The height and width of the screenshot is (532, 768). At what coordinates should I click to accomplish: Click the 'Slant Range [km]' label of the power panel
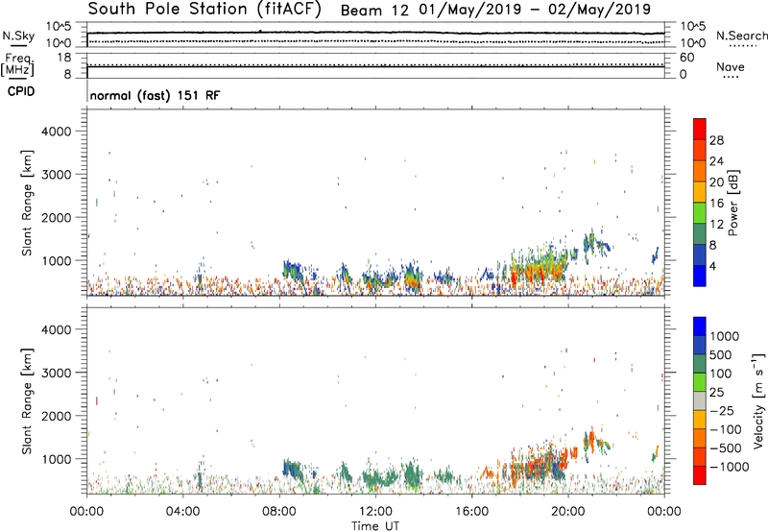[x=27, y=203]
